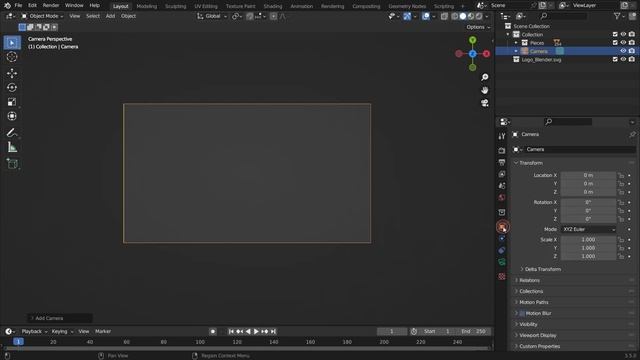Switch to the Shading workspace tab
Viewport: 640px width, 360px height.
point(273,6)
